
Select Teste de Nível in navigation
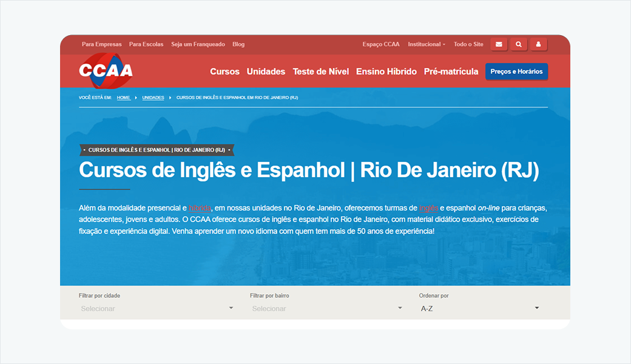point(320,72)
